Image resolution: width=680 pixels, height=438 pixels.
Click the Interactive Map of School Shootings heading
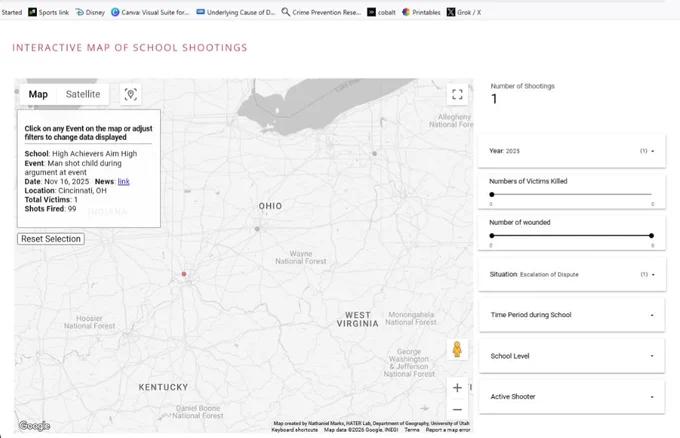(130, 48)
